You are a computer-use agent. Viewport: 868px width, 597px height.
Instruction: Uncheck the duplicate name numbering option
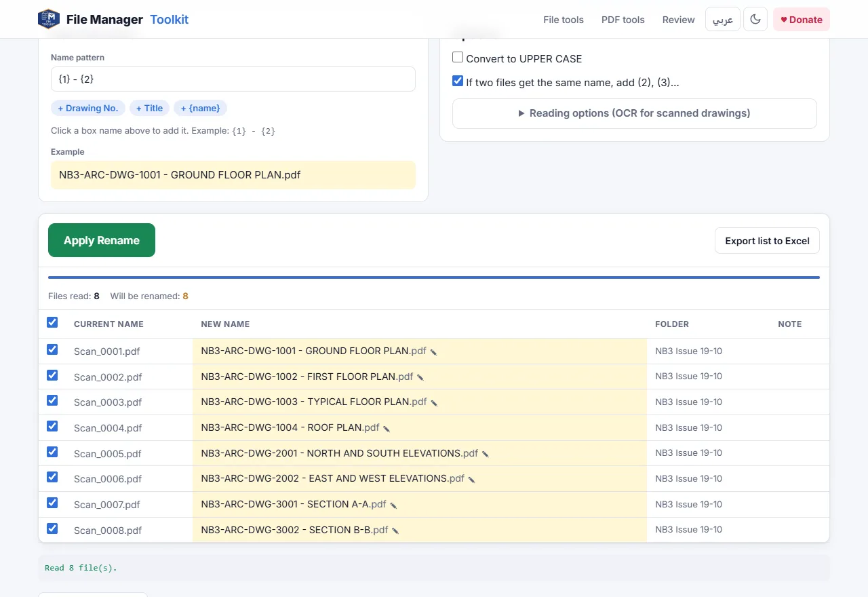(x=458, y=81)
